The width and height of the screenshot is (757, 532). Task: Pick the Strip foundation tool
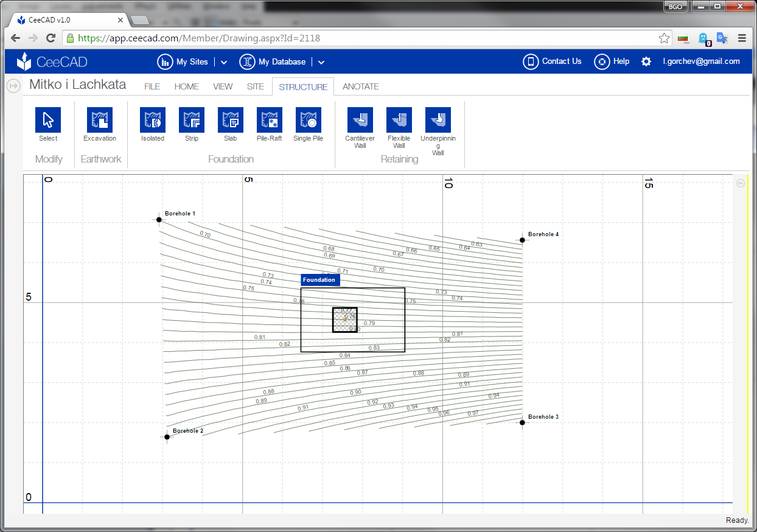[x=192, y=120]
